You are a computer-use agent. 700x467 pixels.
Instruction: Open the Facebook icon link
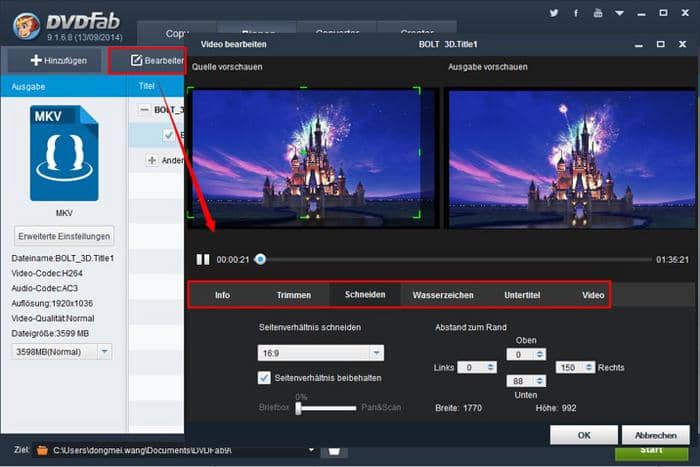click(x=576, y=13)
